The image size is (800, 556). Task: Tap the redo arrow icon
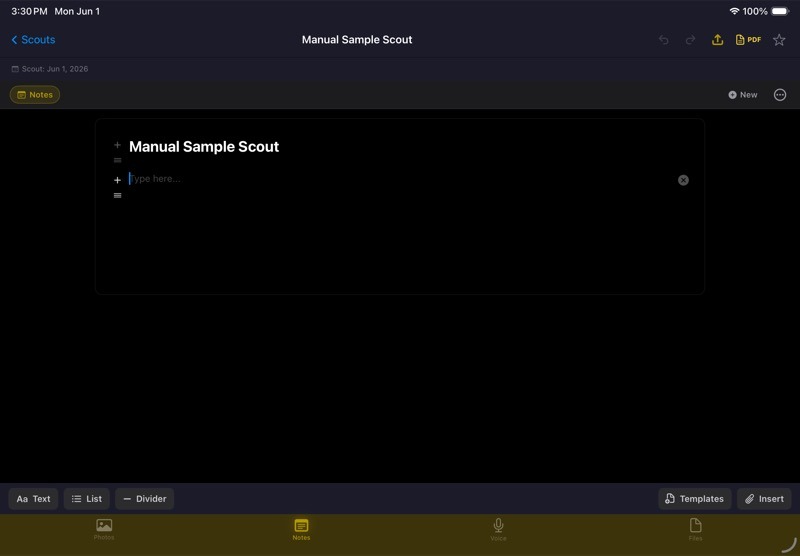click(690, 40)
